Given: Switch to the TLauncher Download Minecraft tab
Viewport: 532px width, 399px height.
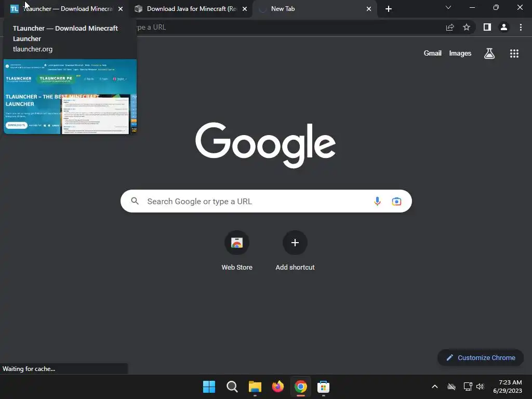Looking at the screenshot, I should pos(66,9).
